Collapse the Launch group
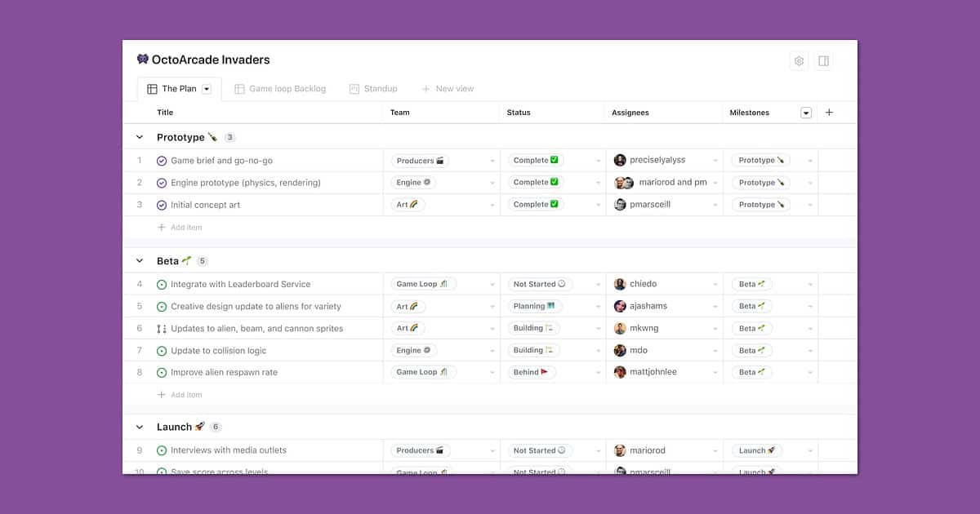 (140, 427)
